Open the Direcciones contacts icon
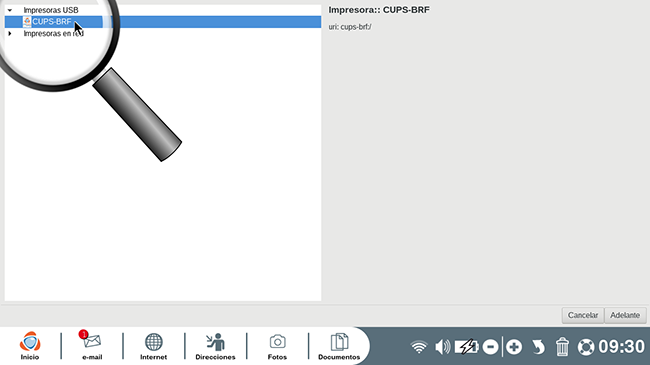The height and width of the screenshot is (365, 650). click(x=215, y=345)
